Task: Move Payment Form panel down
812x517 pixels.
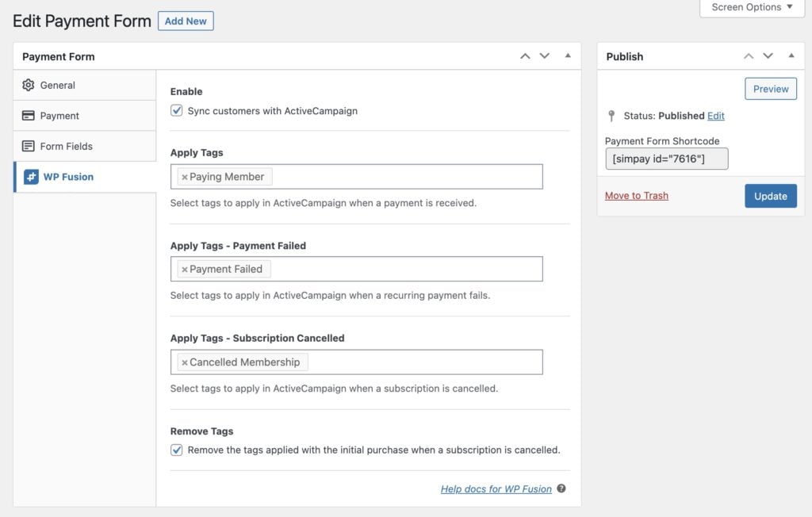Action: (x=544, y=56)
